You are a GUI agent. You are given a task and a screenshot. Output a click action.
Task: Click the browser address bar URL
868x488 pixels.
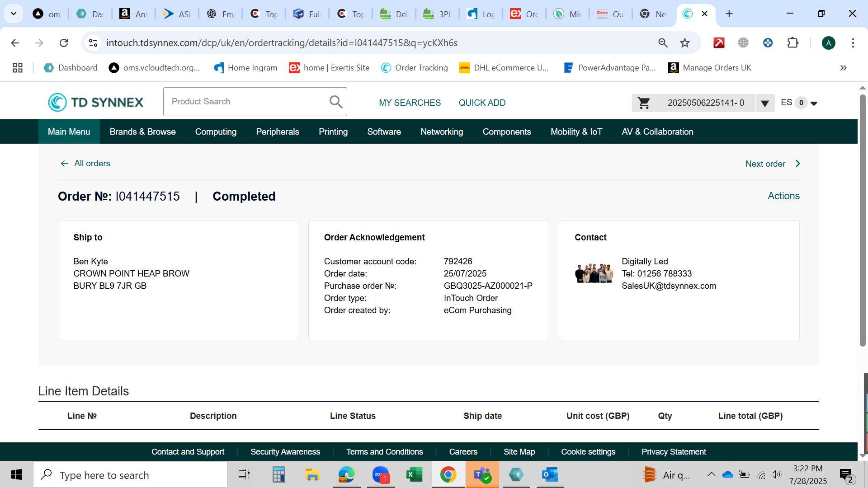pos(282,43)
